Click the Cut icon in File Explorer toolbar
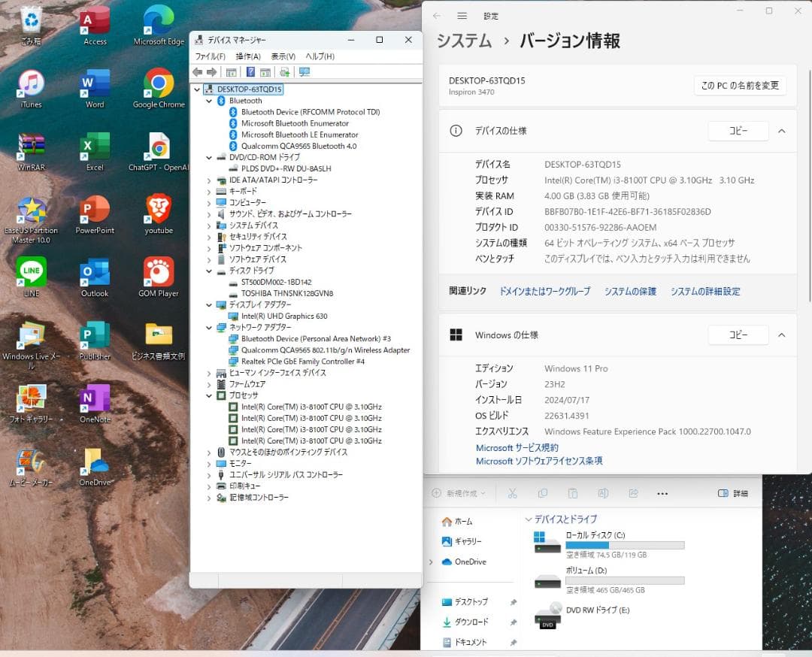 (x=513, y=492)
